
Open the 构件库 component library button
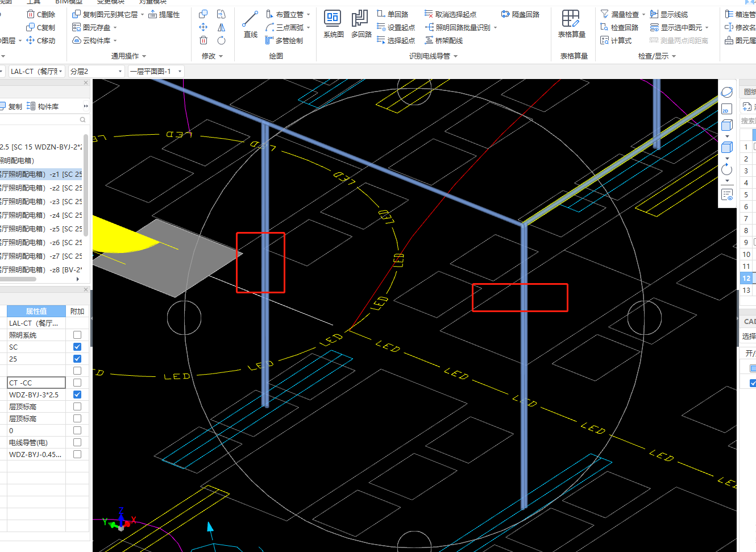pyautogui.click(x=43, y=106)
